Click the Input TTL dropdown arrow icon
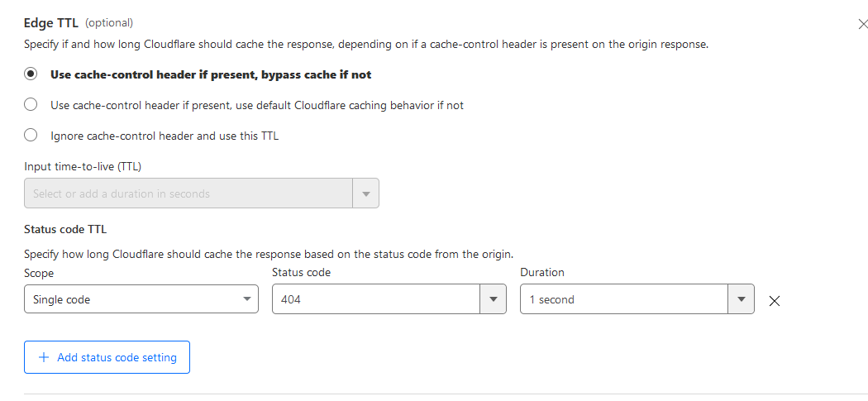868x401 pixels. point(366,193)
